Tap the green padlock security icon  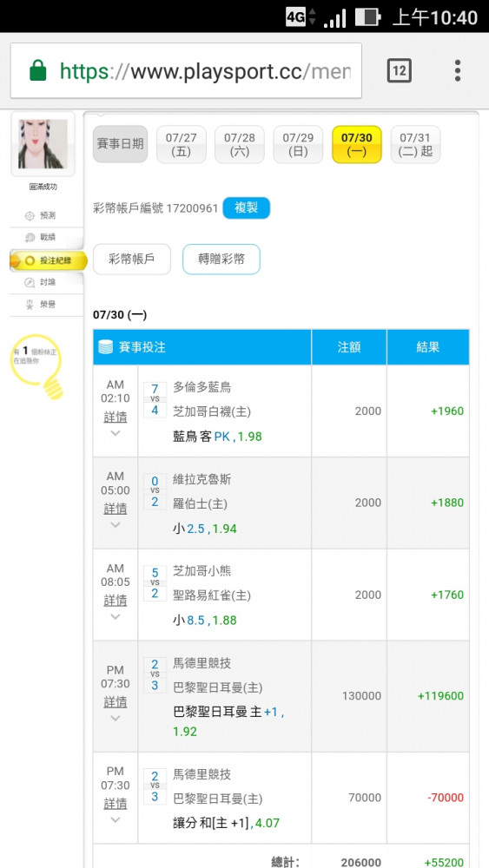coord(37,71)
